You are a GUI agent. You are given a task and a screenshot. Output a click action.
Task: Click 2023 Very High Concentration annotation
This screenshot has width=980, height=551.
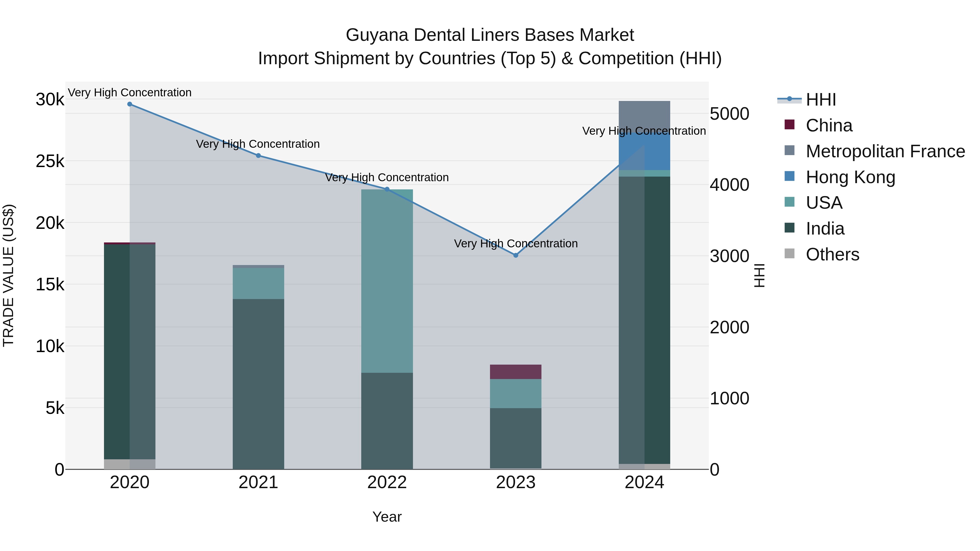tap(516, 243)
